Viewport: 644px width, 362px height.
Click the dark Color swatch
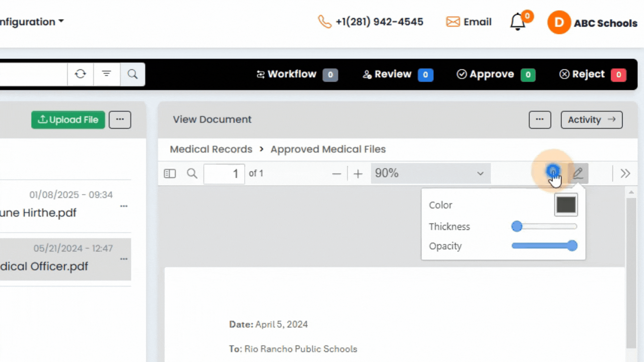pos(566,205)
